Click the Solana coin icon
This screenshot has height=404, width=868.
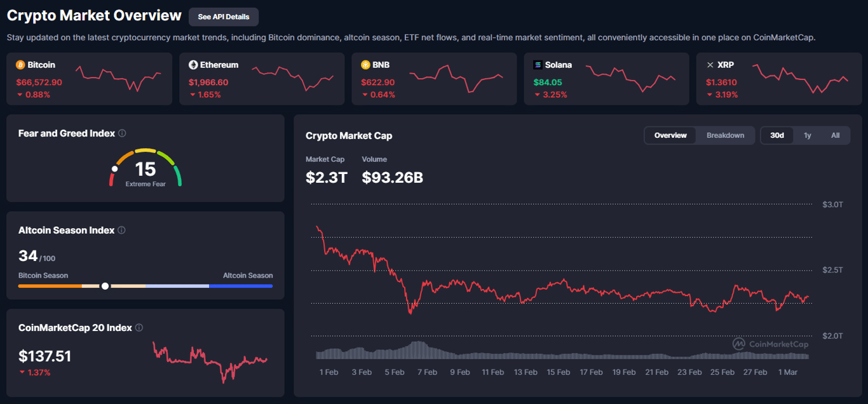point(538,65)
